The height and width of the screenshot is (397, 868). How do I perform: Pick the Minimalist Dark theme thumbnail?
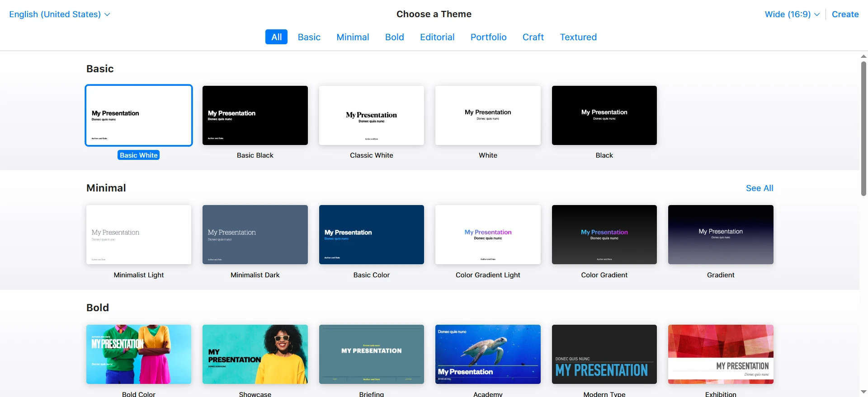coord(255,235)
